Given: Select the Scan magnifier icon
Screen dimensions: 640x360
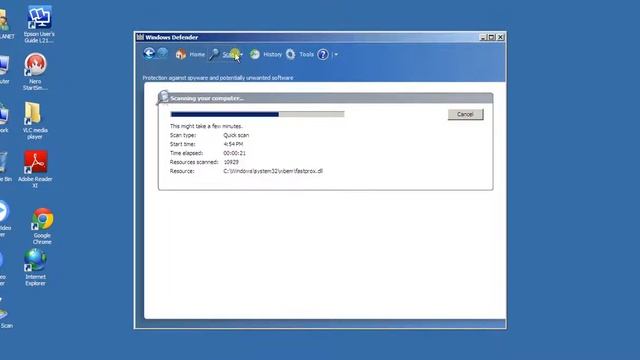Looking at the screenshot, I should [x=214, y=54].
